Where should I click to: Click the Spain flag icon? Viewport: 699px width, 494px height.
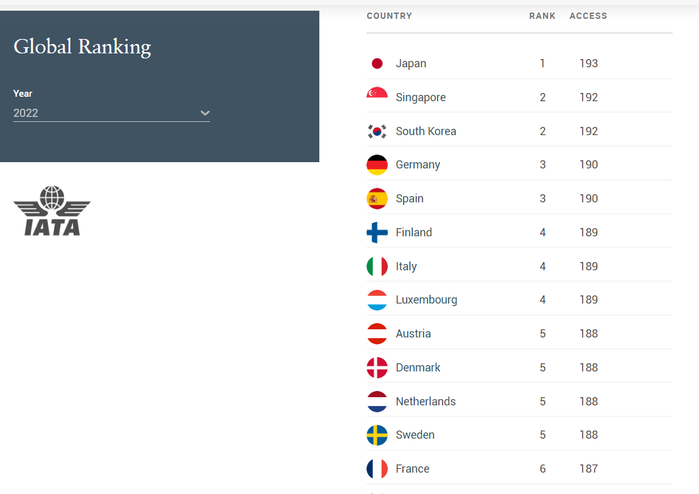click(377, 198)
